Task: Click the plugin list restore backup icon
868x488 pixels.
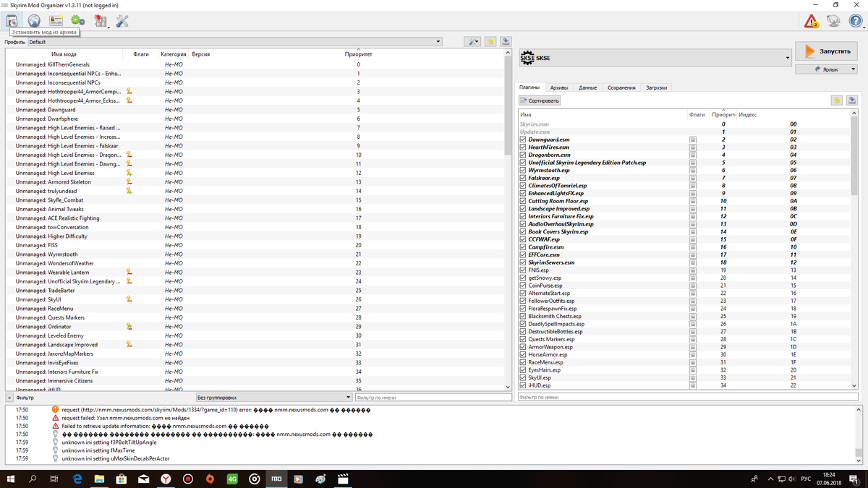Action: (x=837, y=100)
